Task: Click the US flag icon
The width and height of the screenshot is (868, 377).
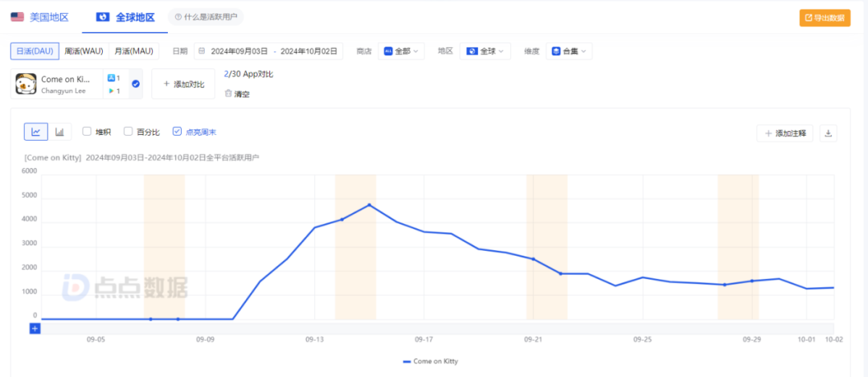Action: (x=17, y=17)
